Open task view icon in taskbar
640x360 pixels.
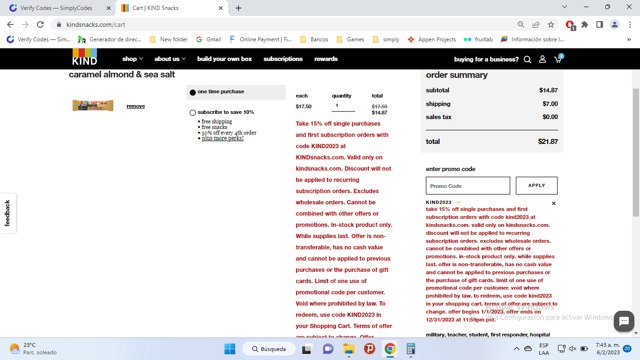click(x=307, y=349)
